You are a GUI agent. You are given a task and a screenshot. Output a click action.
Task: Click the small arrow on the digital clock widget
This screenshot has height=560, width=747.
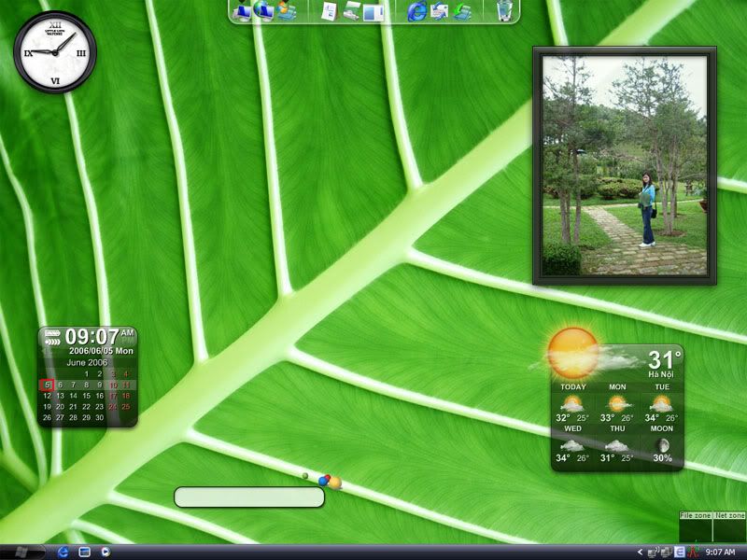pyautogui.click(x=51, y=340)
